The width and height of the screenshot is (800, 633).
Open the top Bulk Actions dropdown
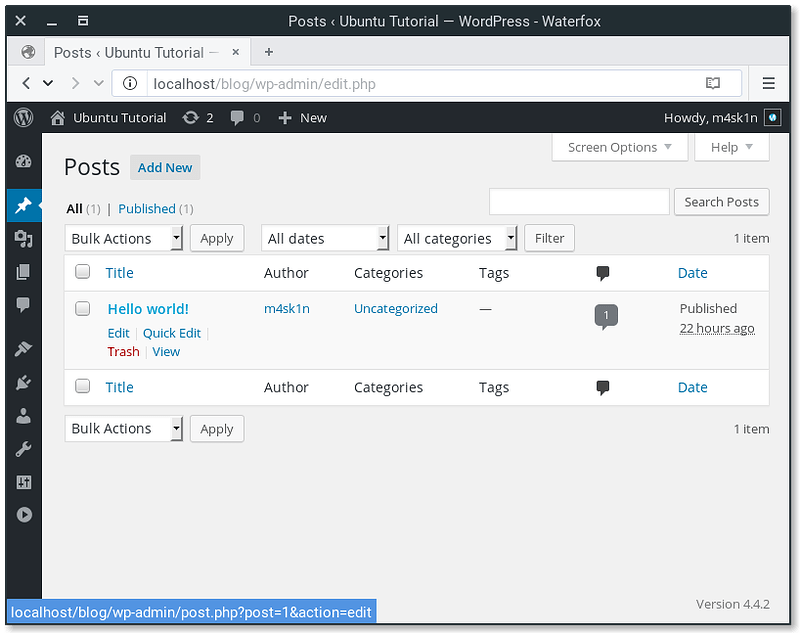tap(124, 238)
